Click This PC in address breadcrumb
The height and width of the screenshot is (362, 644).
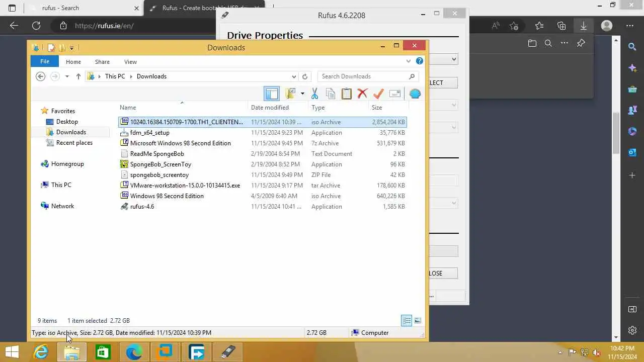click(x=115, y=76)
